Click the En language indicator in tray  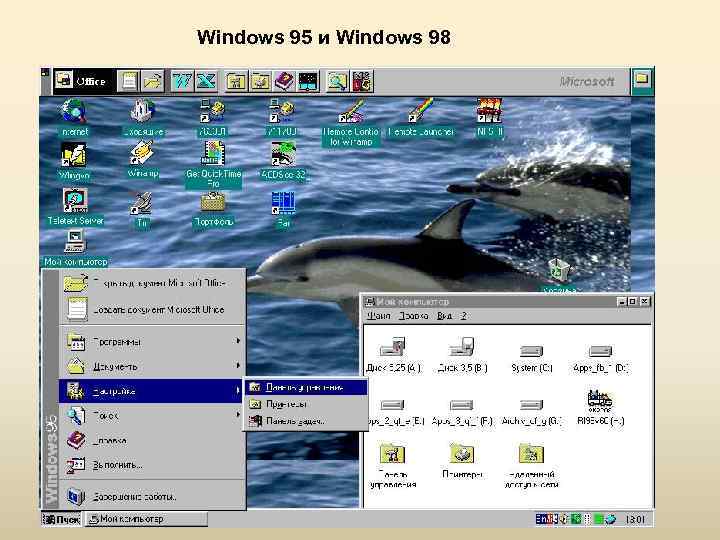(540, 519)
